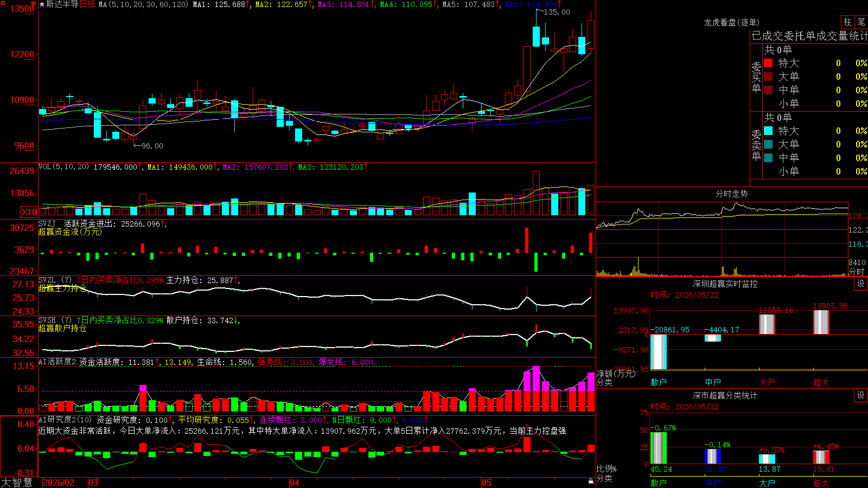Click the MA5: 107.483 value
Image resolution: width=868 pixels, height=488 pixels.
coord(468,4)
